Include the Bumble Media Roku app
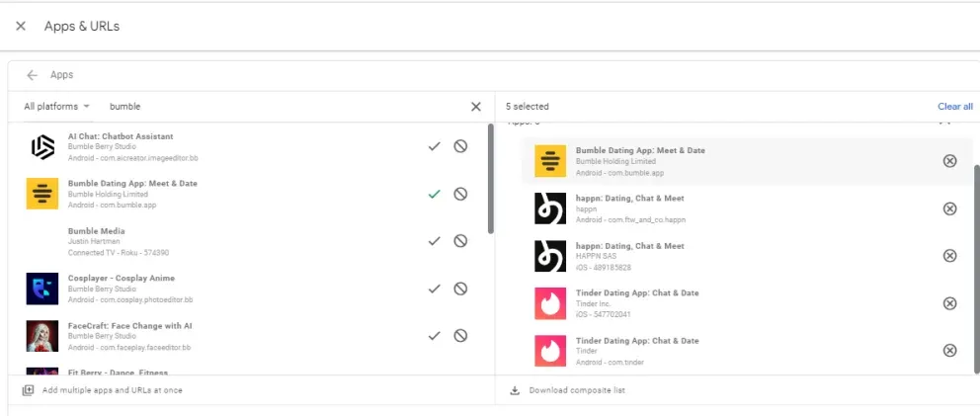The height and width of the screenshot is (416, 980). click(435, 241)
